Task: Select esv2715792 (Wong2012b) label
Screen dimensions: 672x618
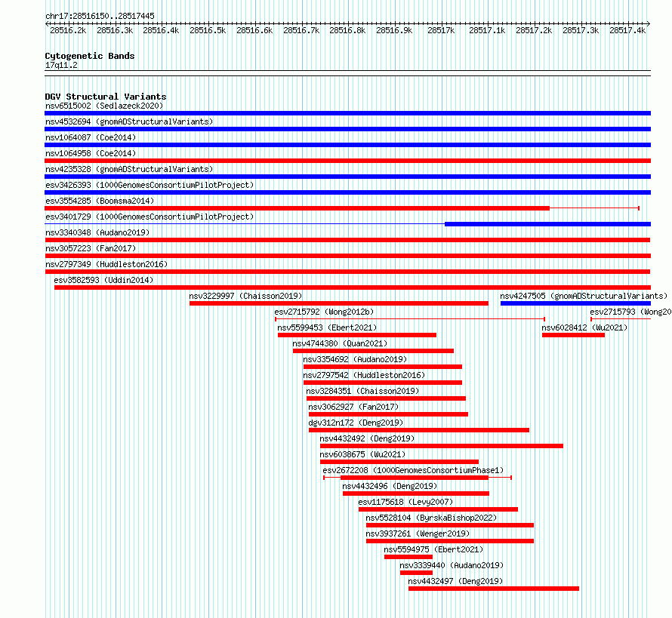Action: pyautogui.click(x=324, y=312)
